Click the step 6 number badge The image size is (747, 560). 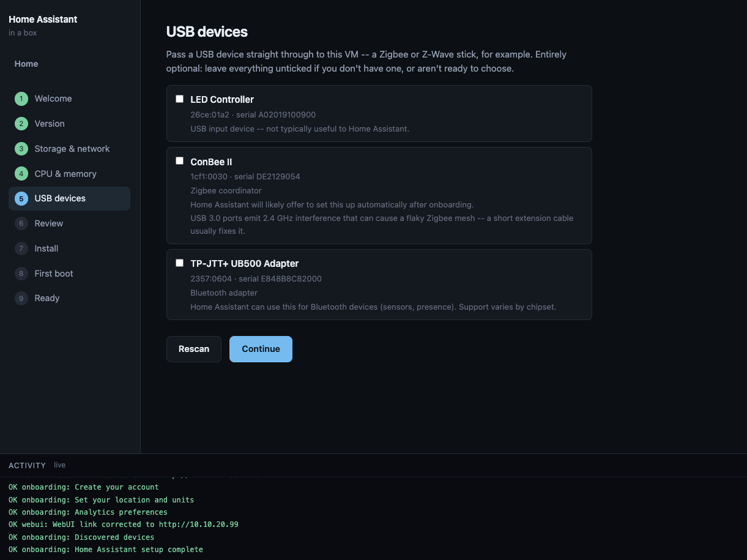(21, 223)
